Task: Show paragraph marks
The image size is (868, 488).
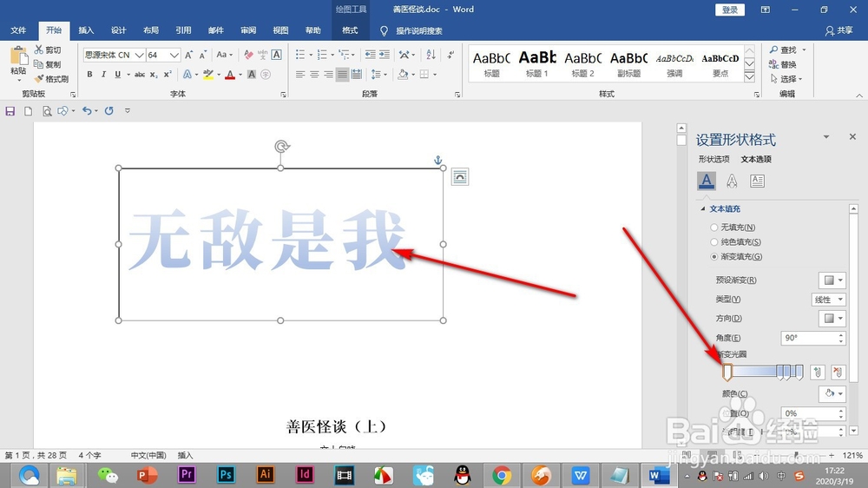Action: (451, 55)
